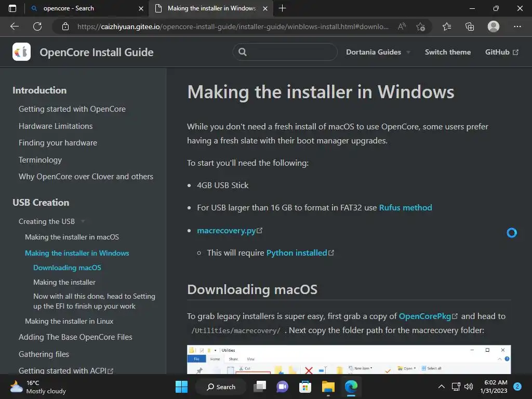The image size is (532, 399).
Task: Follow the Rufus method link
Action: coord(405,208)
